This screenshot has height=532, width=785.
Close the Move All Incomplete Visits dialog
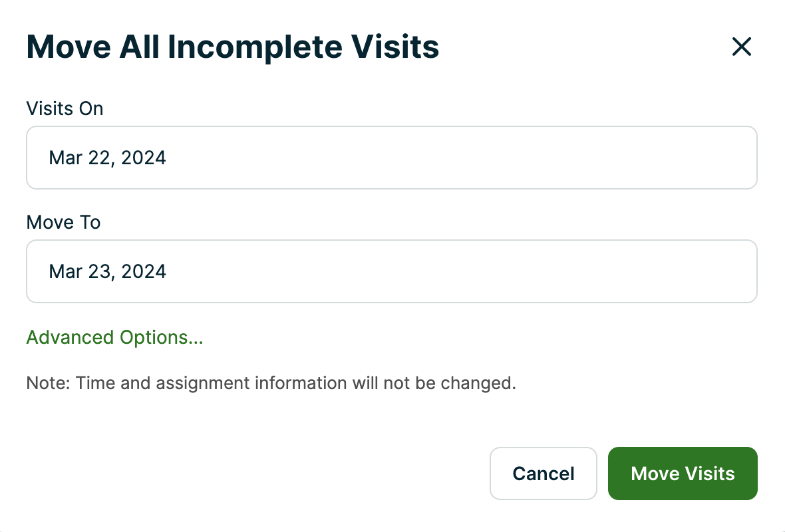click(741, 47)
